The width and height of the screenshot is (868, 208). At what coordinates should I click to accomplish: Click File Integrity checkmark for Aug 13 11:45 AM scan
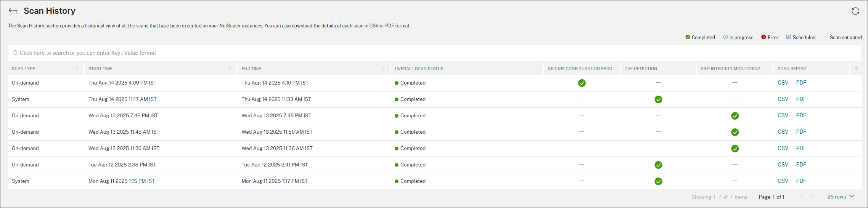(x=735, y=132)
